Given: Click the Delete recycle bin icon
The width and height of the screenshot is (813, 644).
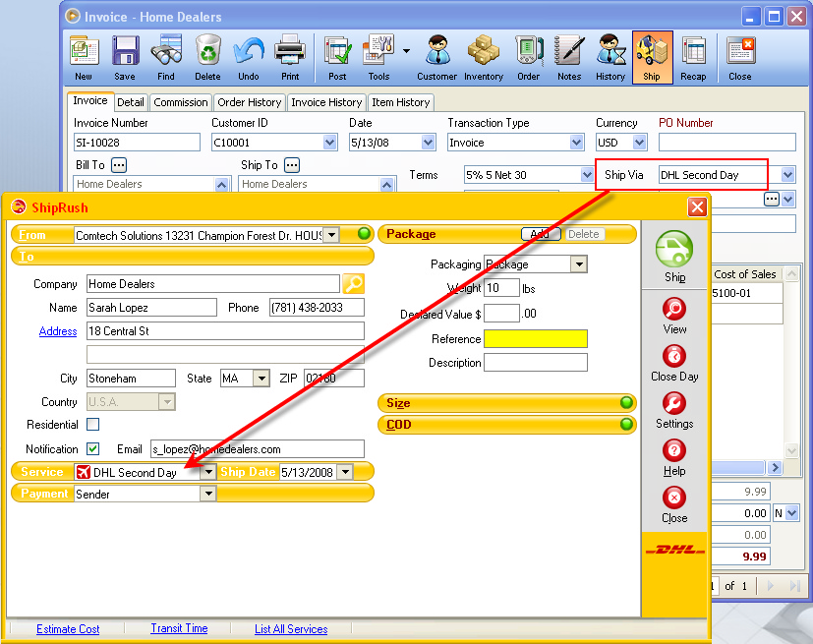Looking at the screenshot, I should tap(207, 51).
